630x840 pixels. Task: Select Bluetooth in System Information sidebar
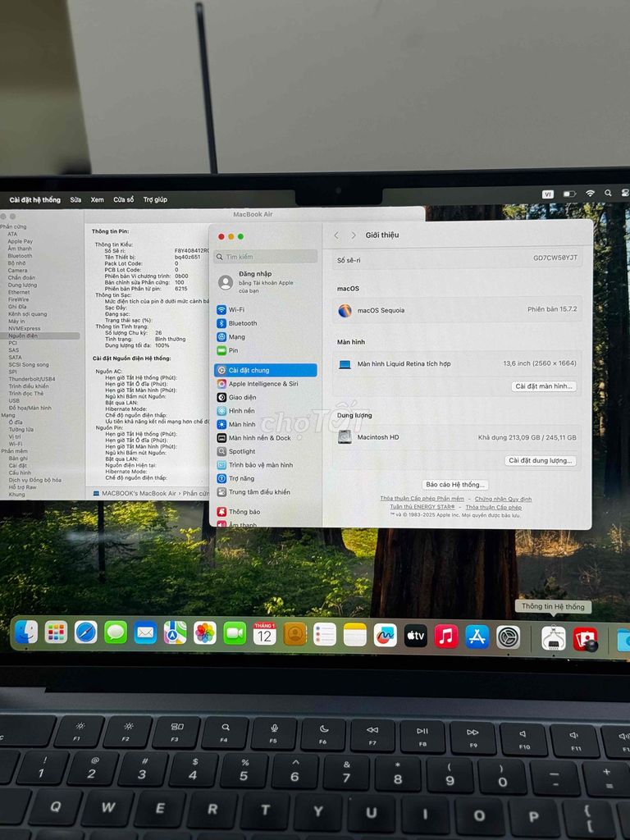(20, 256)
